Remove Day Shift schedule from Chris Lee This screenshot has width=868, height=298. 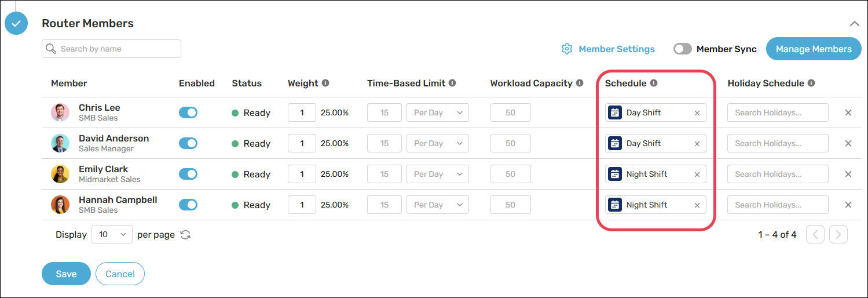tap(697, 113)
